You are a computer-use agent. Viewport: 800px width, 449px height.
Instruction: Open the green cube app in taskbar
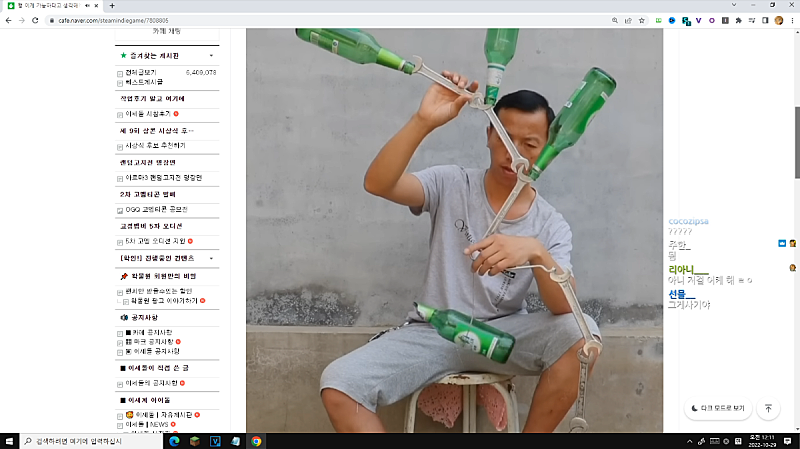(194, 441)
